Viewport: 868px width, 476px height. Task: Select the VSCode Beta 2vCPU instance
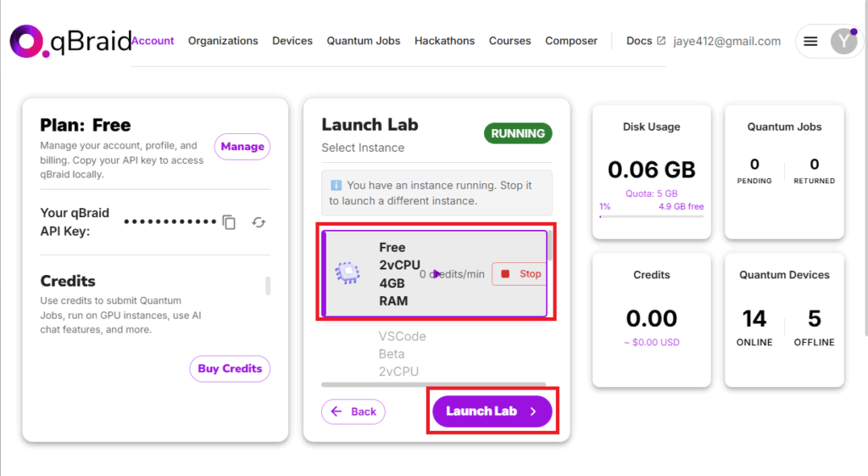[403, 353]
